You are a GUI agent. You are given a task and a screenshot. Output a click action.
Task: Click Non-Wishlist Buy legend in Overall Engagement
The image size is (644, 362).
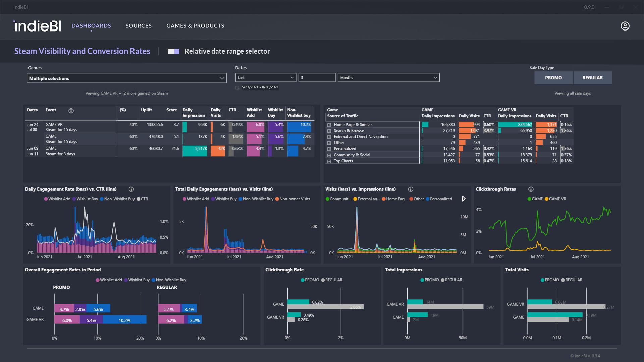tap(169, 280)
